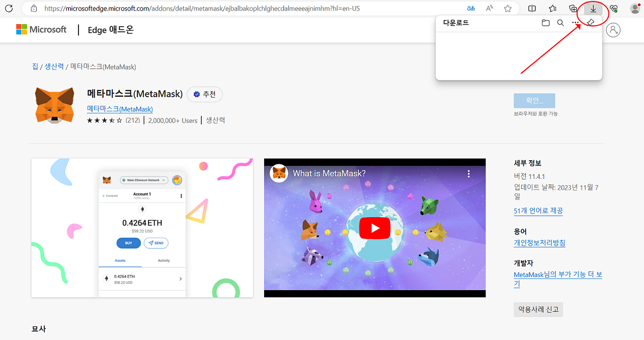The image size is (644, 340).
Task: Open downloads folder from the panel
Action: pos(545,23)
